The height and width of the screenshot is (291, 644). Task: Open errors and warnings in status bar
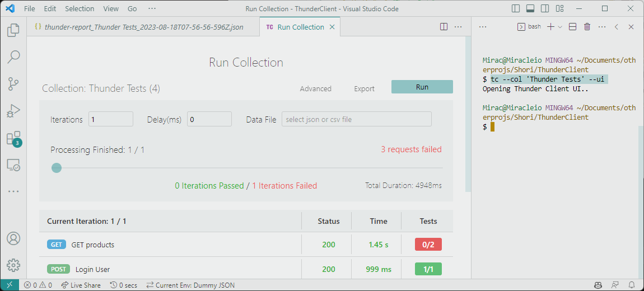click(38, 285)
